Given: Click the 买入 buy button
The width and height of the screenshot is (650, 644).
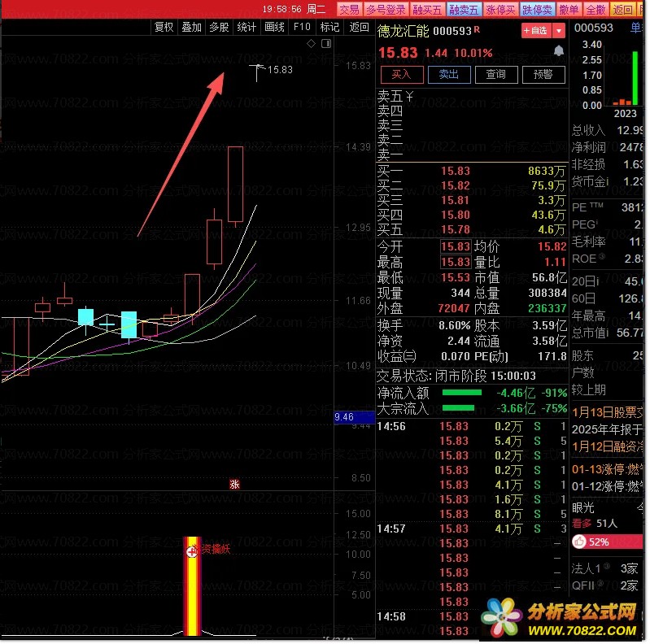Looking at the screenshot, I should point(401,75).
